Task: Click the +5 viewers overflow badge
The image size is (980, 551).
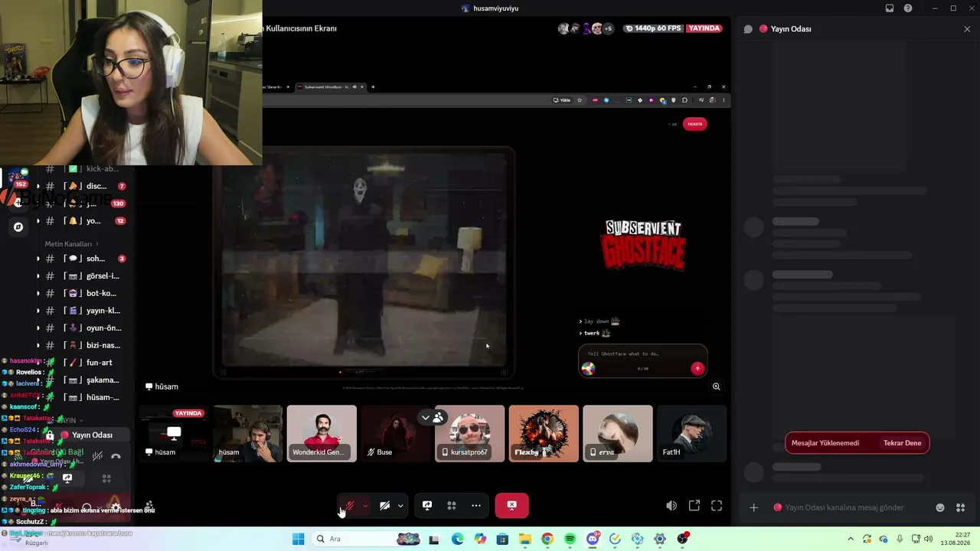Action: [608, 28]
